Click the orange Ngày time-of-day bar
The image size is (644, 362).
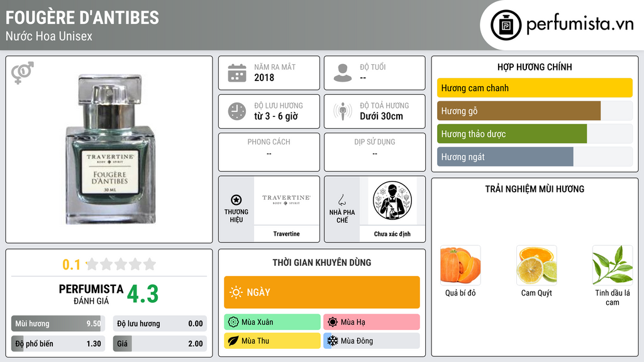tap(322, 292)
